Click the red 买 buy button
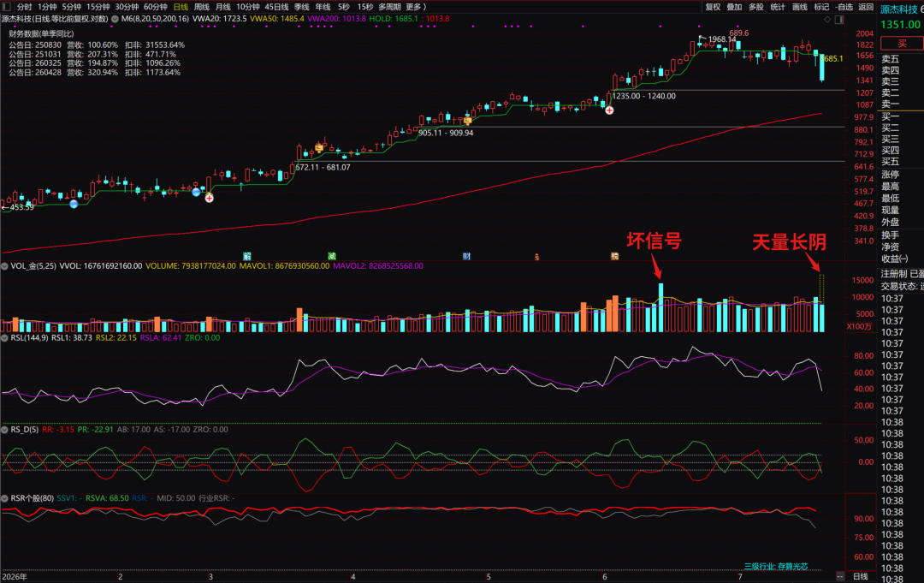Image resolution: width=924 pixels, height=583 pixels. 902,44
